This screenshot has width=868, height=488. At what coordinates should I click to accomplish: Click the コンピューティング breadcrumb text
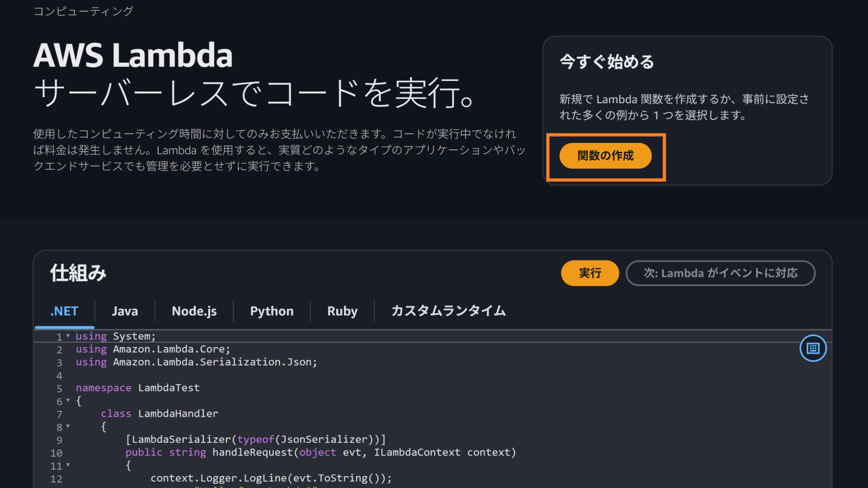83,11
